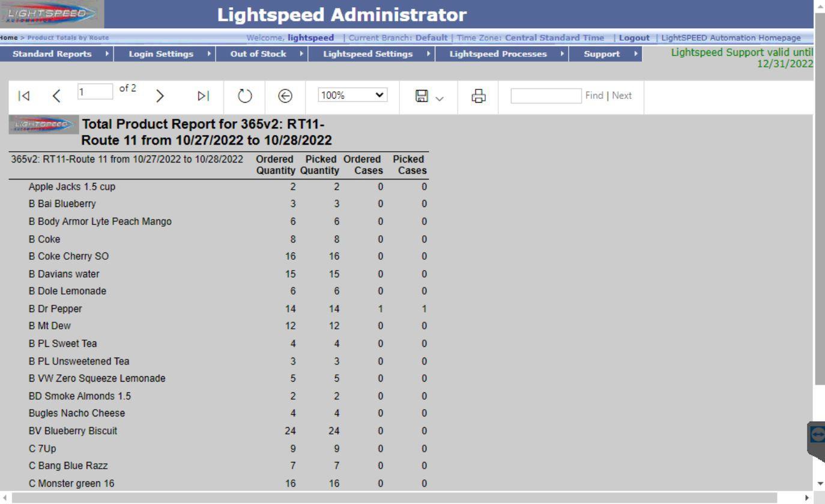This screenshot has height=504, width=825.
Task: Go to previous report page
Action: 56,96
